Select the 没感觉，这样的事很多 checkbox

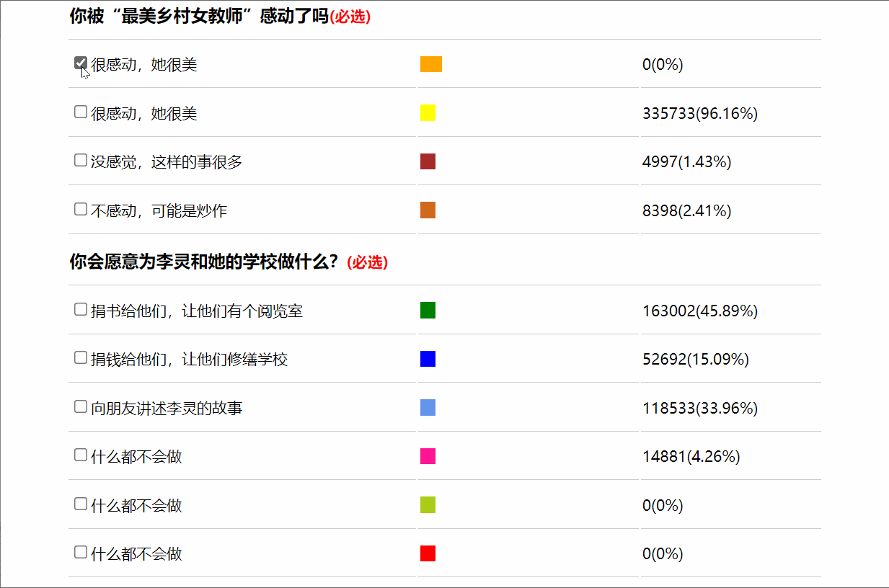pos(81,160)
